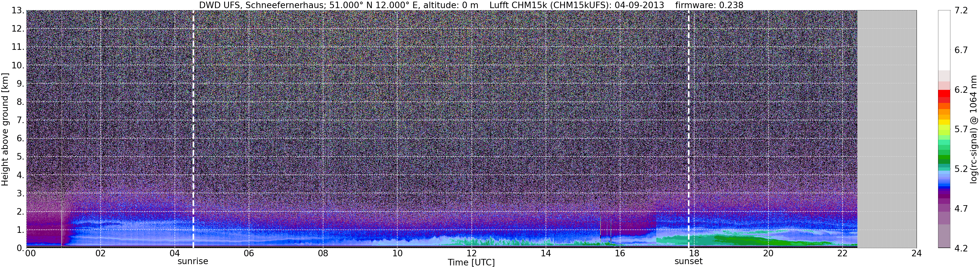980x269 pixels.
Task: Select the '06' time axis tick label
Action: tap(249, 253)
